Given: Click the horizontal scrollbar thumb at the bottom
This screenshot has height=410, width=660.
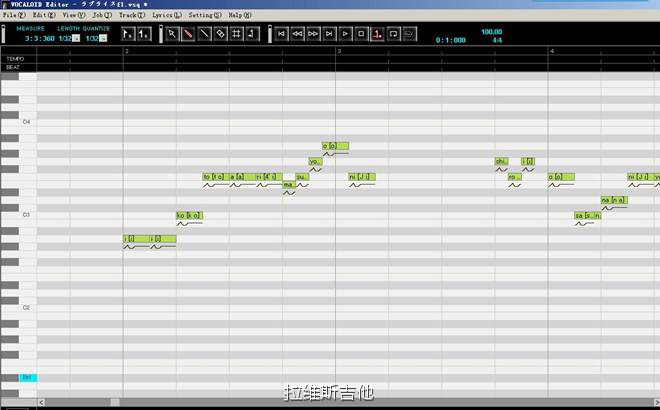Looking at the screenshot, I should pos(115,402).
